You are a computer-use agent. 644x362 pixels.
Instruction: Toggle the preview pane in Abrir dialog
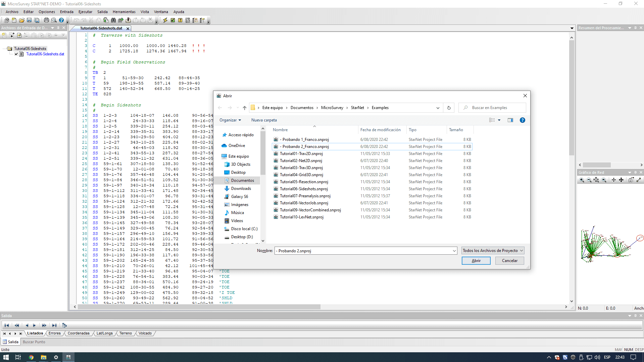point(510,120)
